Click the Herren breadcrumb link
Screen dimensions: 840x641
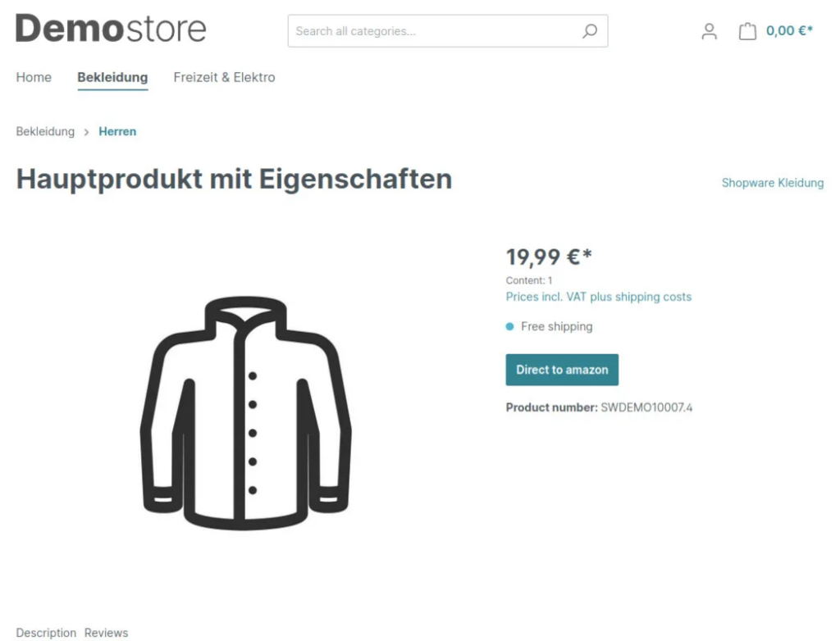[117, 131]
